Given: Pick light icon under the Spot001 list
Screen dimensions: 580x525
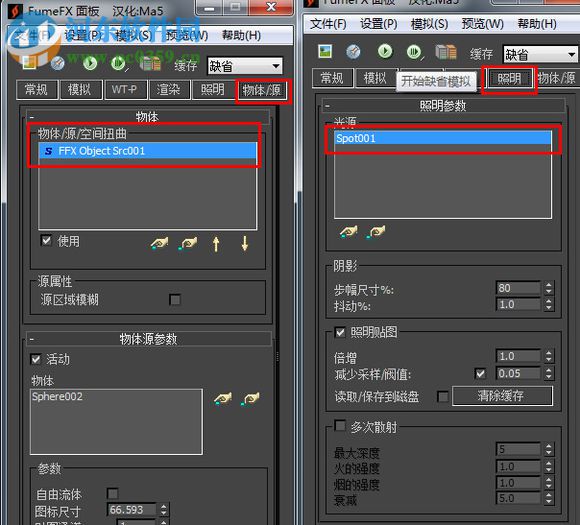Looking at the screenshot, I should click(x=348, y=232).
